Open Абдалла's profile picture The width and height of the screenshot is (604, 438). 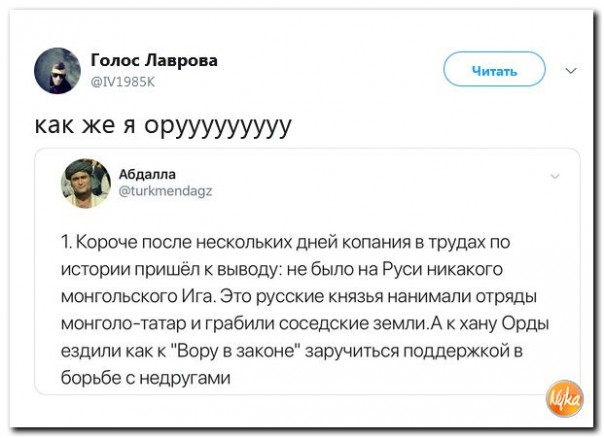click(x=86, y=183)
